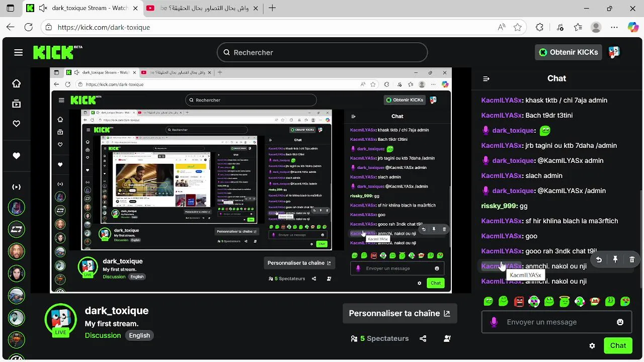Viewport: 644px width, 362px height.
Task: Insert the first smiling green emote
Action: point(488,302)
